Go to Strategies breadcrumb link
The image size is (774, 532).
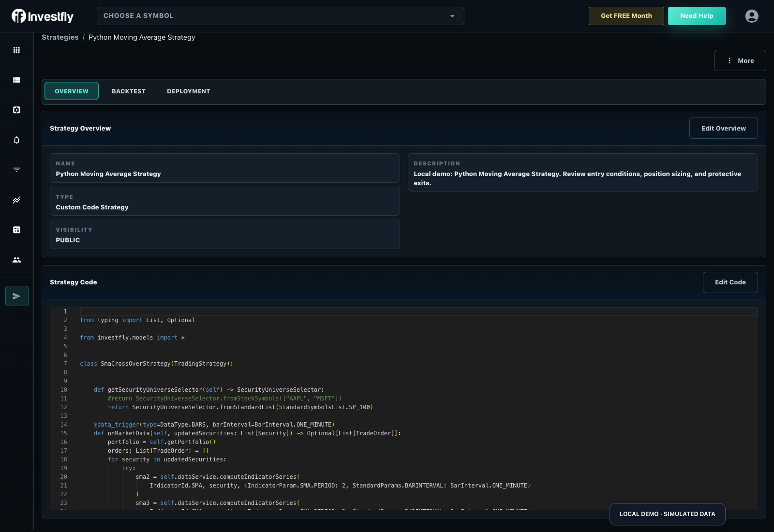(60, 37)
